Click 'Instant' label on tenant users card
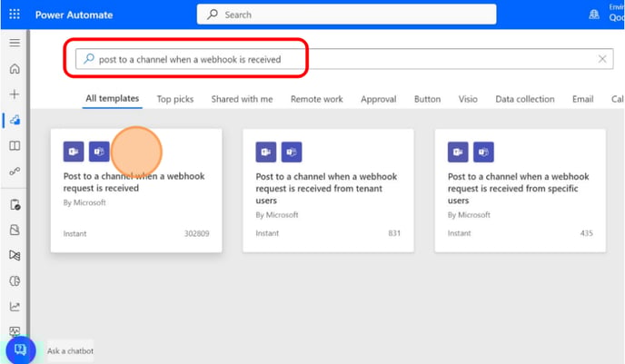625x364 pixels. click(267, 233)
